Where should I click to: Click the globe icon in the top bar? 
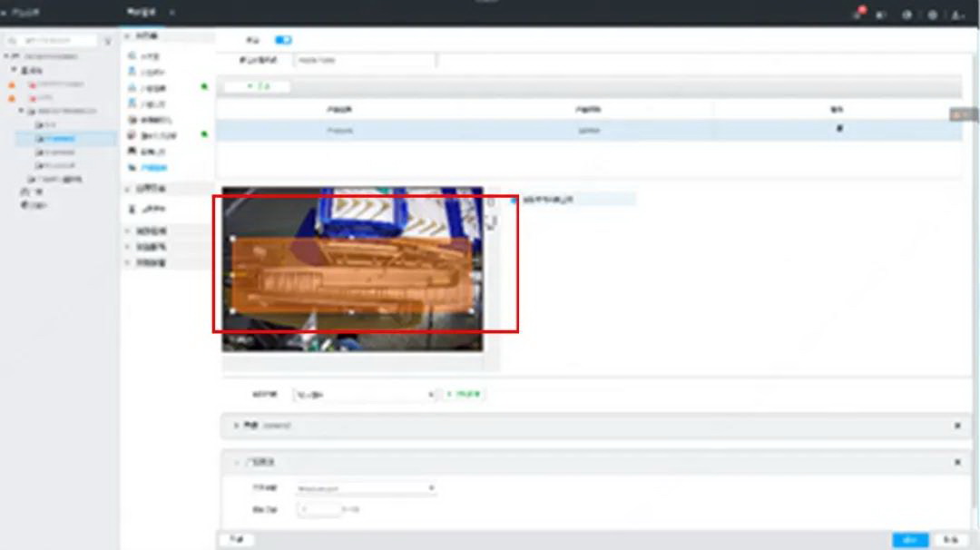pos(932,15)
